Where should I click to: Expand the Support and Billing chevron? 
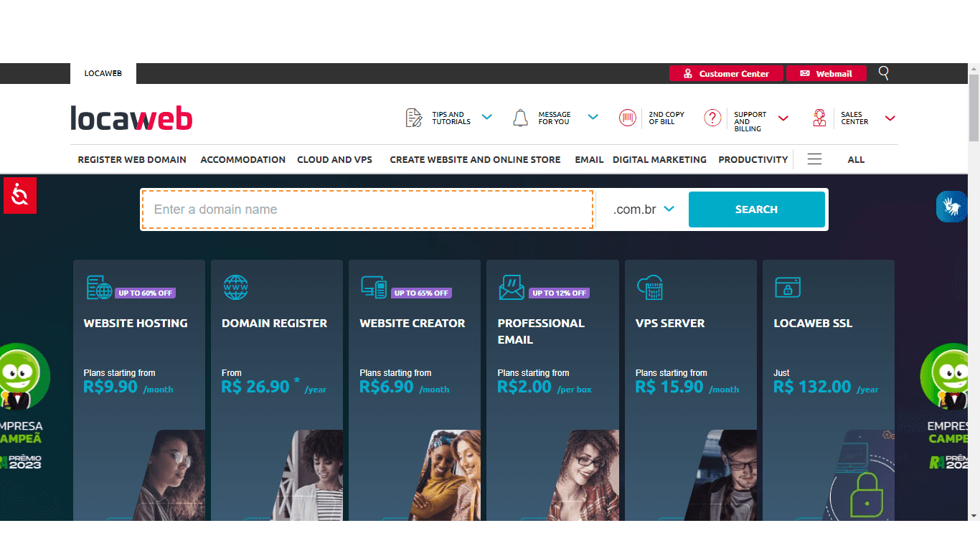click(783, 118)
